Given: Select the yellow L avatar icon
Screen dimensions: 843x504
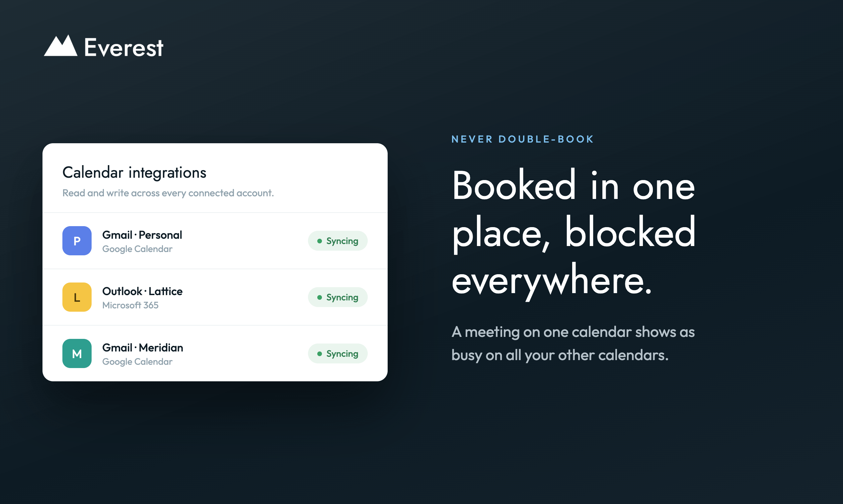Looking at the screenshot, I should (x=77, y=297).
